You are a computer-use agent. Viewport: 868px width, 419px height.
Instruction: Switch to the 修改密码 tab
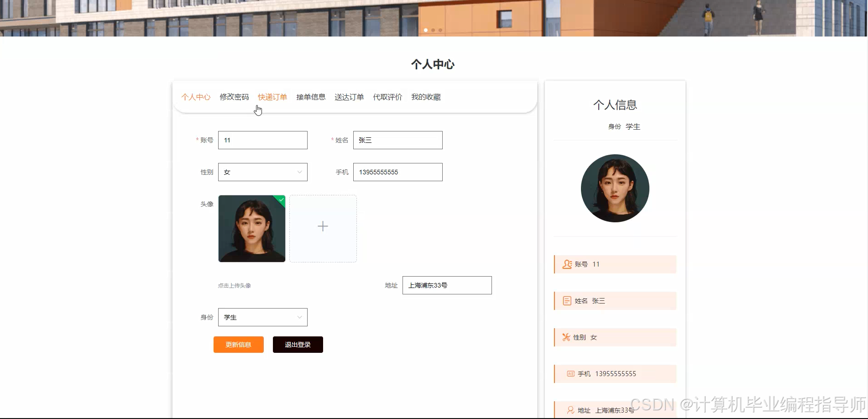pos(234,97)
